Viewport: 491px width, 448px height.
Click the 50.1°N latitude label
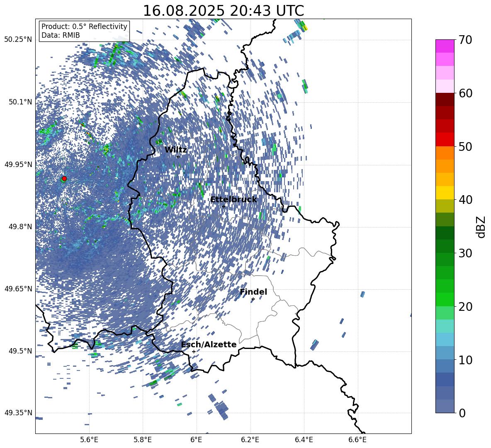tap(20, 102)
